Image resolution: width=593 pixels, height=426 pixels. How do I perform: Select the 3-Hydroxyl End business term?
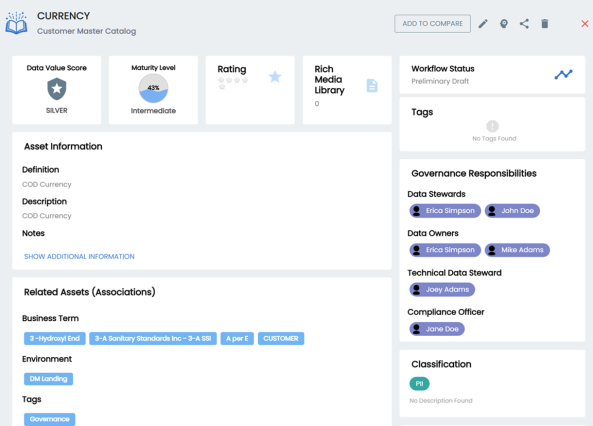point(55,339)
